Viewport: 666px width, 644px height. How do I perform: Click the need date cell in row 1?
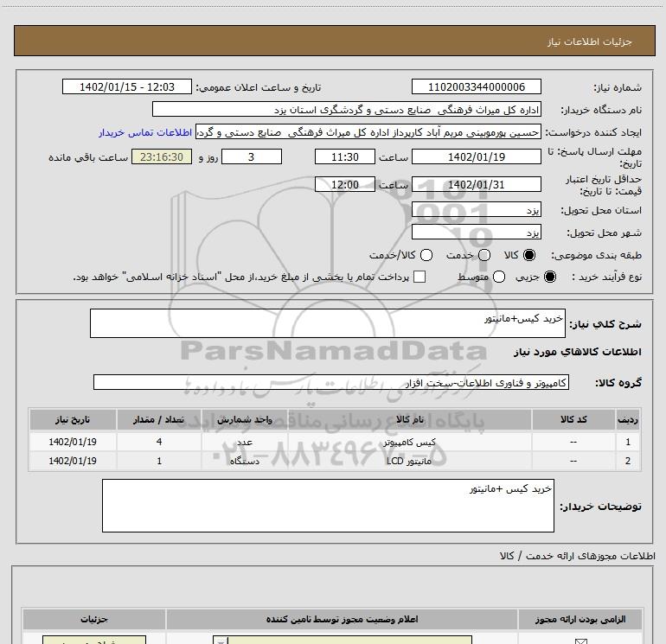[73, 442]
